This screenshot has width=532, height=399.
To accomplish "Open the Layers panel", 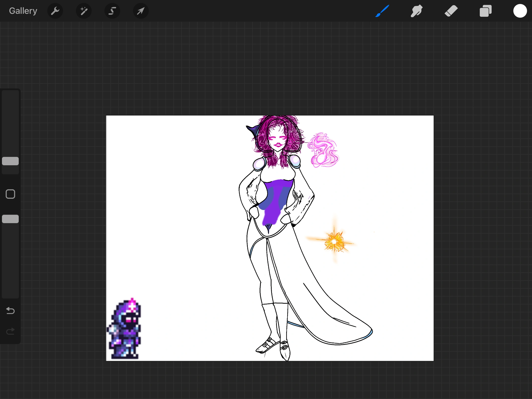I will [x=485, y=11].
